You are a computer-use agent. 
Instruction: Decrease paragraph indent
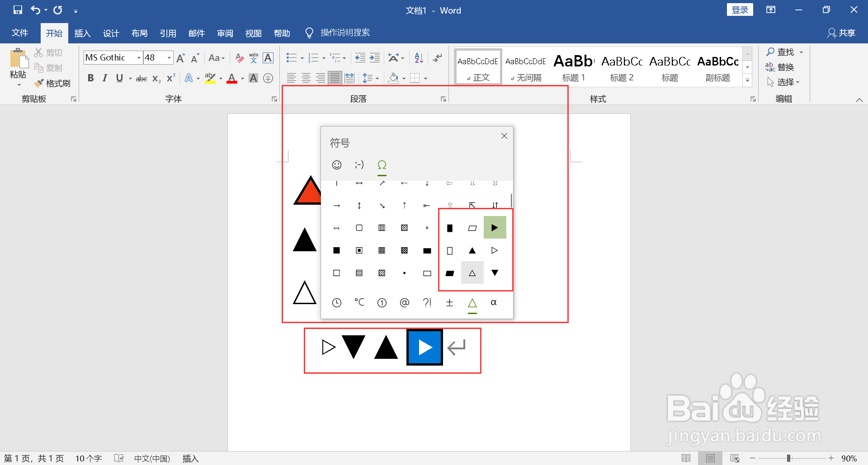[360, 58]
